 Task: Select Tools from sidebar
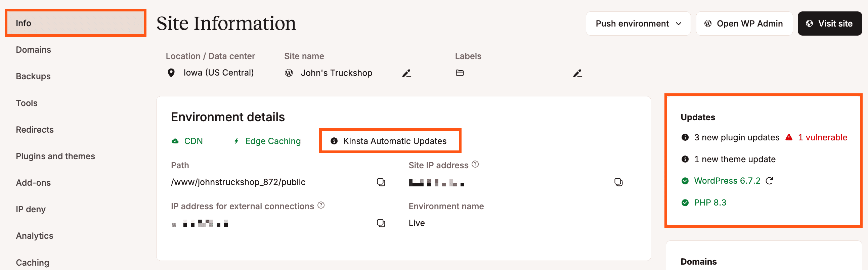27,103
